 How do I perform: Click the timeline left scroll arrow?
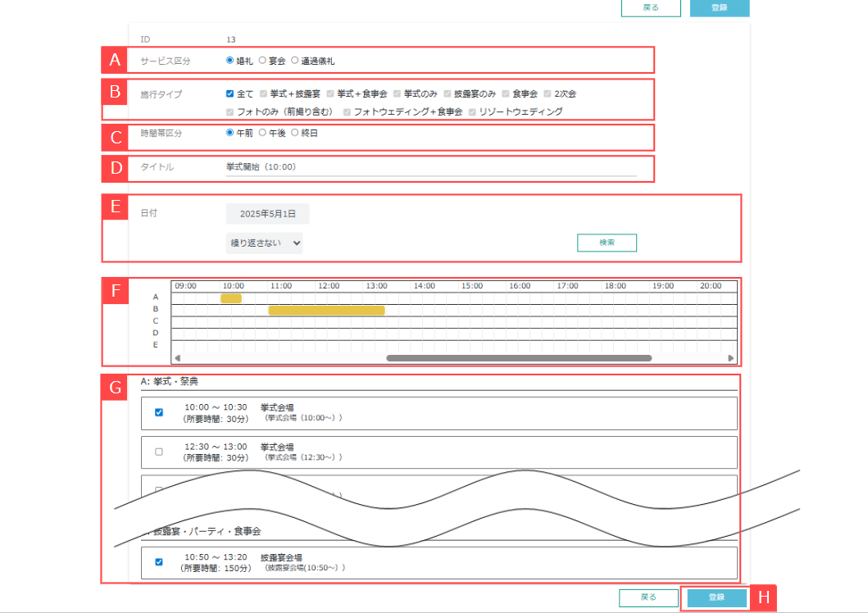[x=177, y=358]
